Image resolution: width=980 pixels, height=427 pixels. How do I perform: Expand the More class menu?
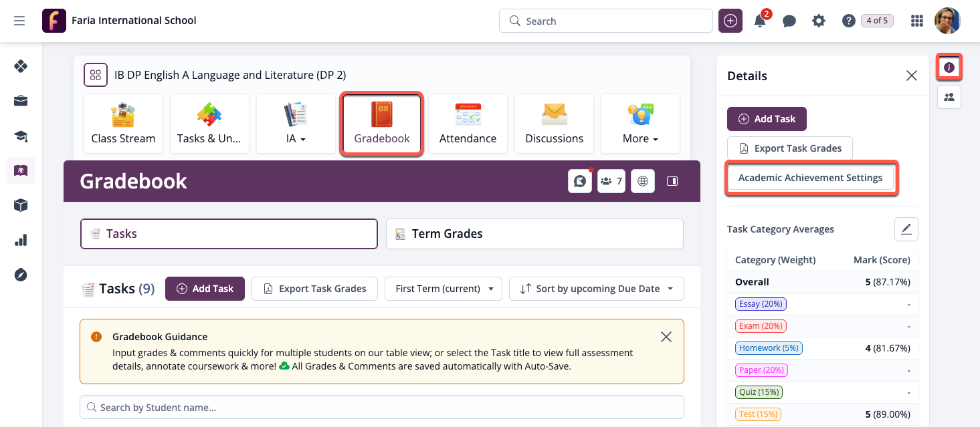tap(640, 124)
